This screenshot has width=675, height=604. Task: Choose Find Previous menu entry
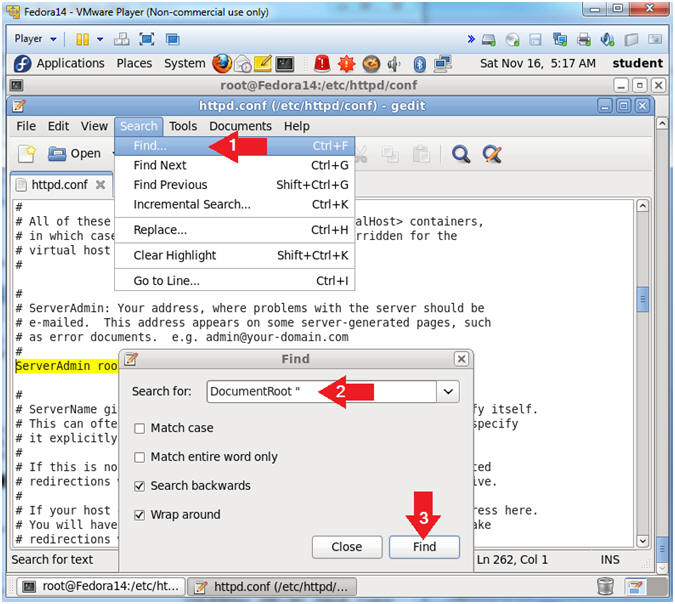[235, 185]
